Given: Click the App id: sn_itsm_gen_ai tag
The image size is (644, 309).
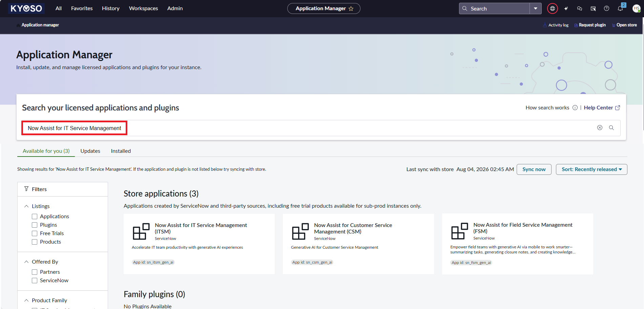Looking at the screenshot, I should (153, 262).
